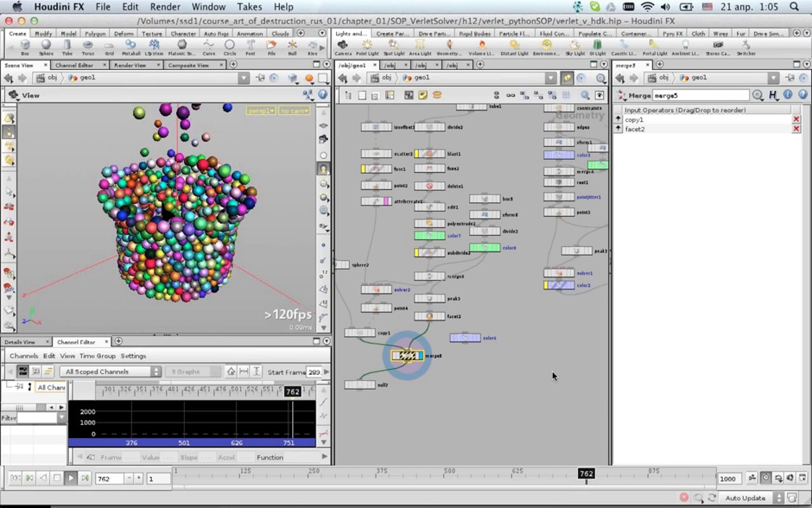The width and height of the screenshot is (812, 508).
Task: Toggle the bypass flag on the subdivide2 node
Action: 416,253
